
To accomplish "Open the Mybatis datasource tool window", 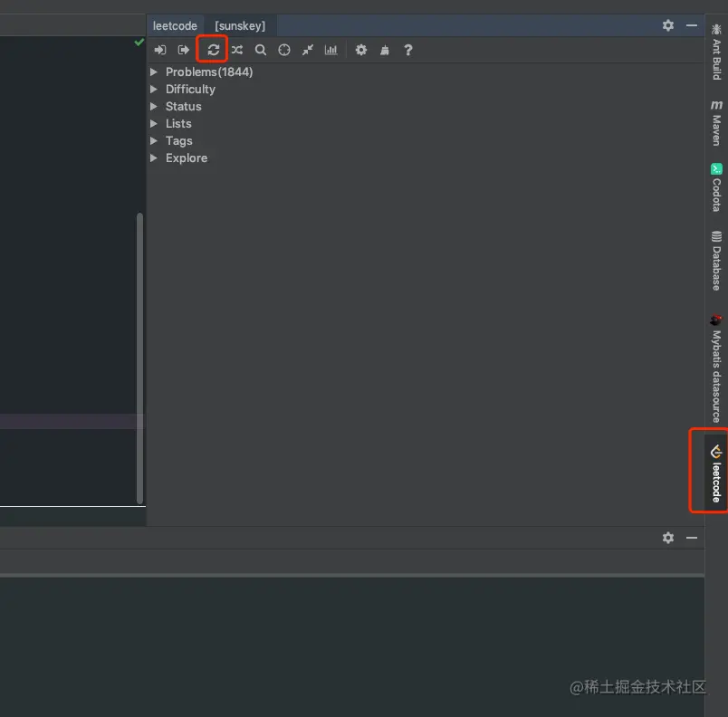I will (716, 368).
